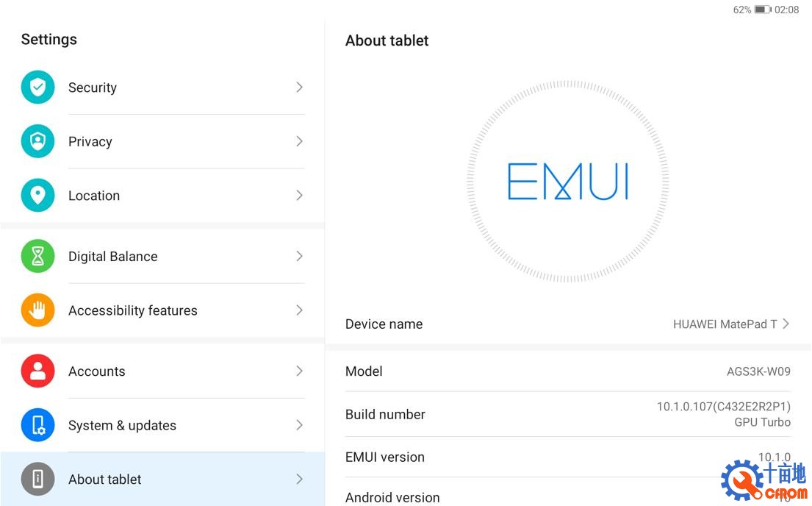Screen dimensions: 812x506
Task: Tap the Security shield icon
Action: point(37,87)
